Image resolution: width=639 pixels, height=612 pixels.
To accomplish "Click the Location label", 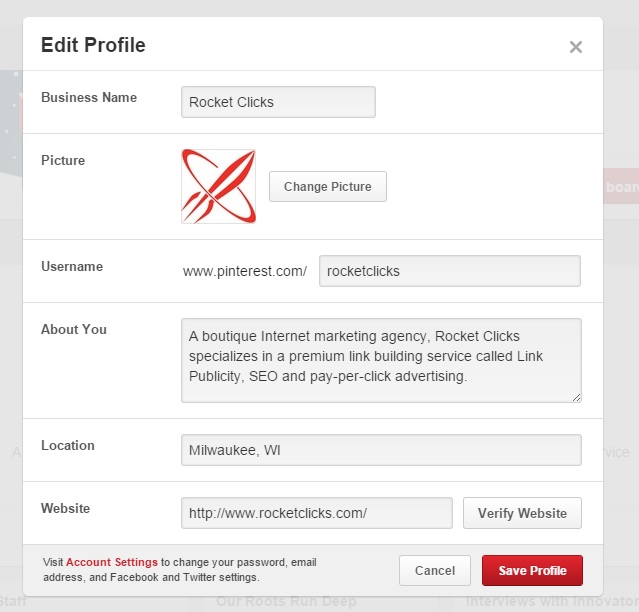I will click(x=68, y=445).
